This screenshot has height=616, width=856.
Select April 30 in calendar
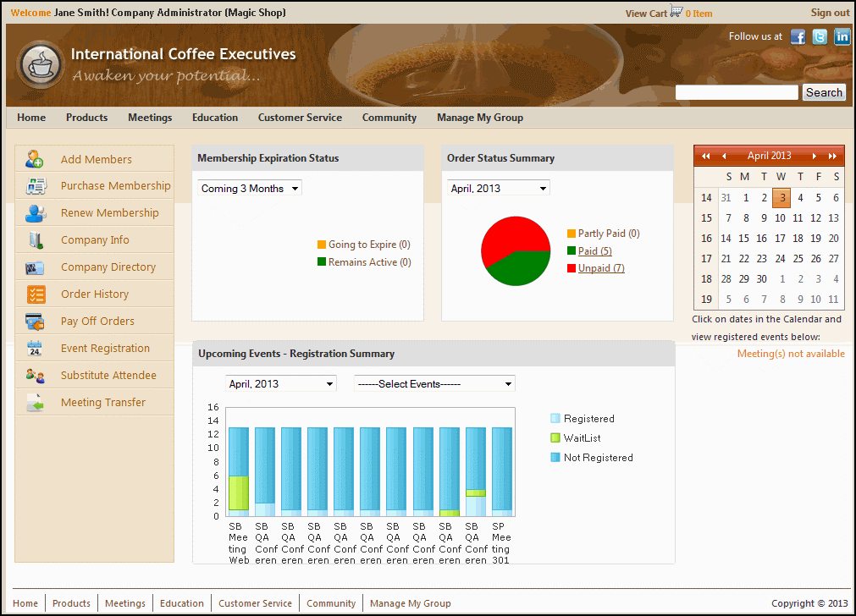point(761,279)
